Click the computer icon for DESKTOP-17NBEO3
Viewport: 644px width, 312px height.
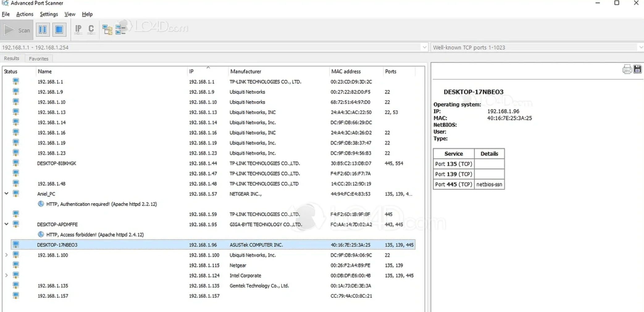tap(16, 245)
